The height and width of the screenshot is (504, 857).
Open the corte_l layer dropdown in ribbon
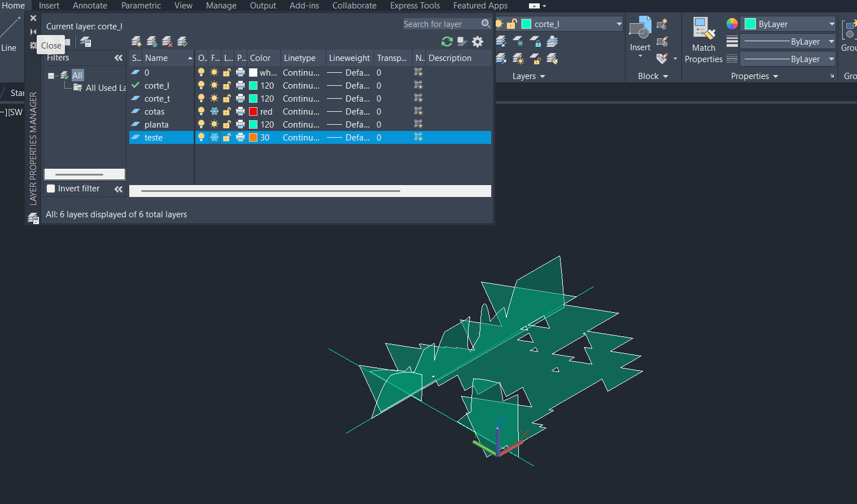(x=619, y=24)
